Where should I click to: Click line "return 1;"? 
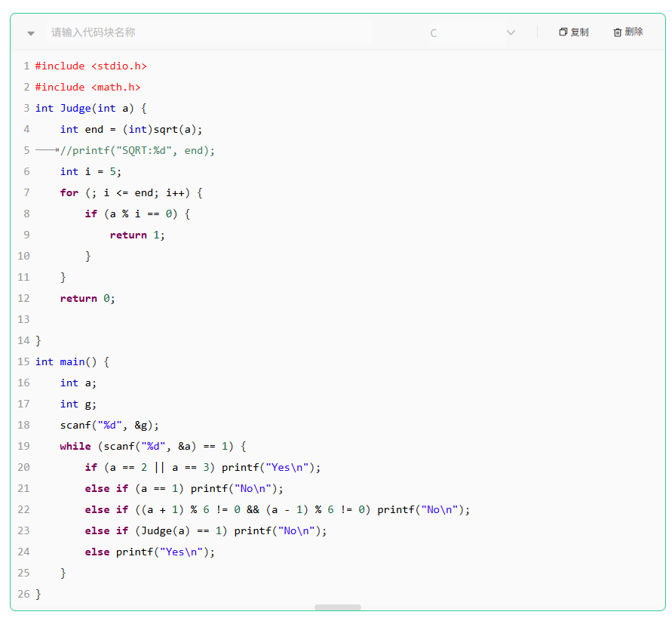137,235
